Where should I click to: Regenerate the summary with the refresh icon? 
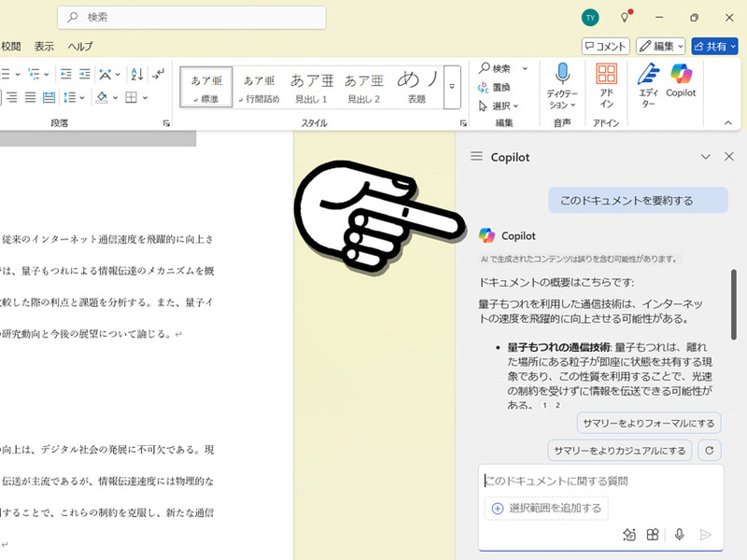709,449
